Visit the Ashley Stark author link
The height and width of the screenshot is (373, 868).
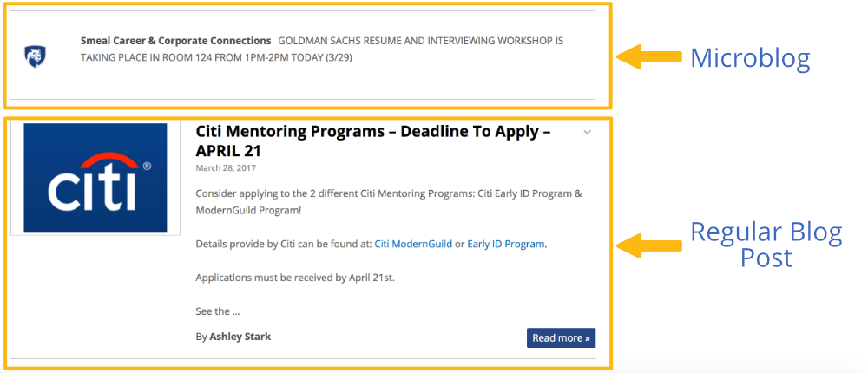[x=240, y=337]
